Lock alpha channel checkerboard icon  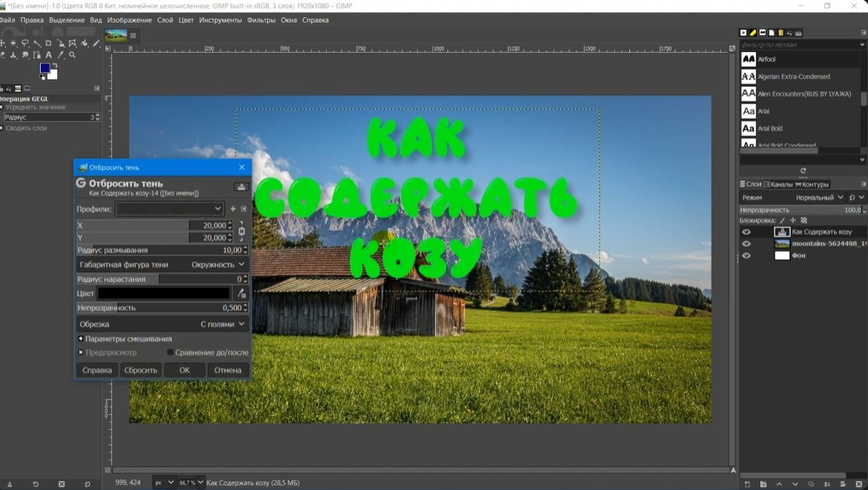pyautogui.click(x=804, y=221)
